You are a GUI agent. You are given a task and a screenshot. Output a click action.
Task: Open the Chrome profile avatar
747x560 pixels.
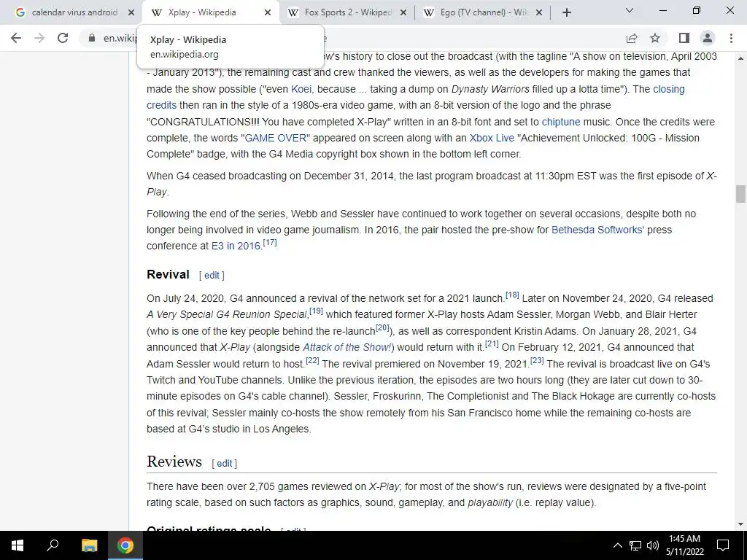coord(708,38)
